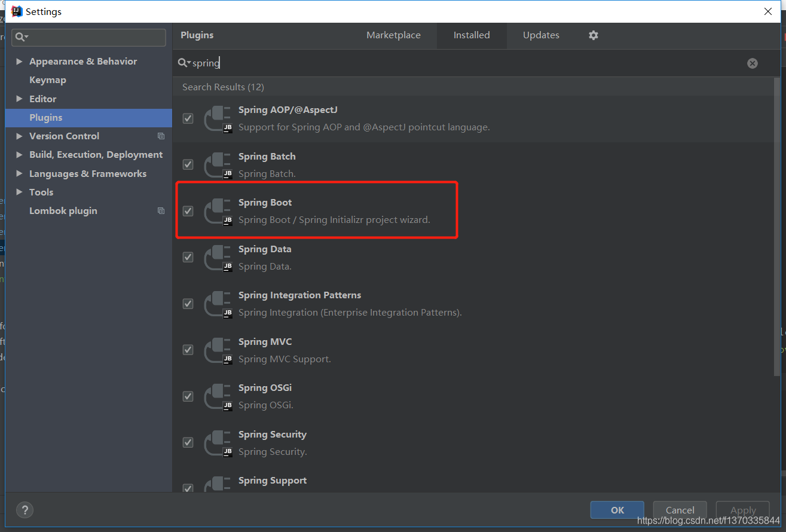The width and height of the screenshot is (786, 532).
Task: Select the Spring Integration Patterns title
Action: tap(299, 295)
